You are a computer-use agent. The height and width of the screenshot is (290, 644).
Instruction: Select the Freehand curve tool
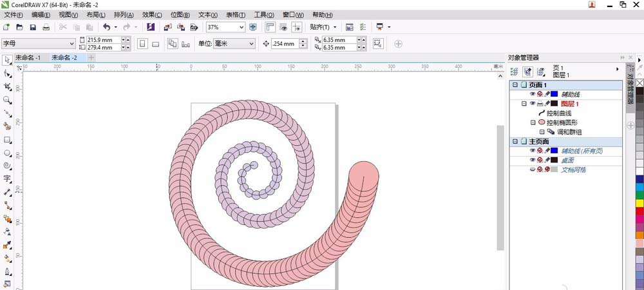[x=7, y=113]
